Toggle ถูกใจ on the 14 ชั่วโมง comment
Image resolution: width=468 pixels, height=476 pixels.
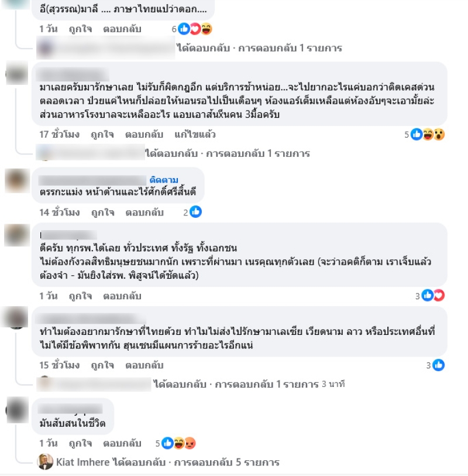(x=103, y=212)
